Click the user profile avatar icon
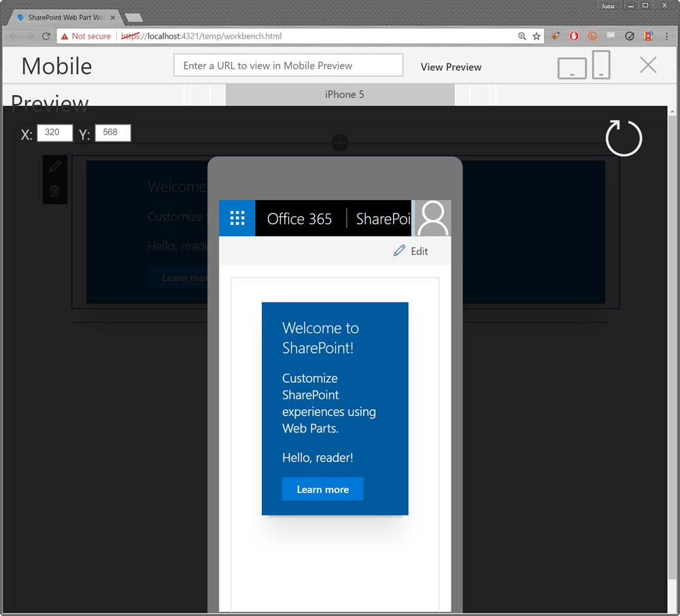This screenshot has width=680, height=616. point(432,218)
